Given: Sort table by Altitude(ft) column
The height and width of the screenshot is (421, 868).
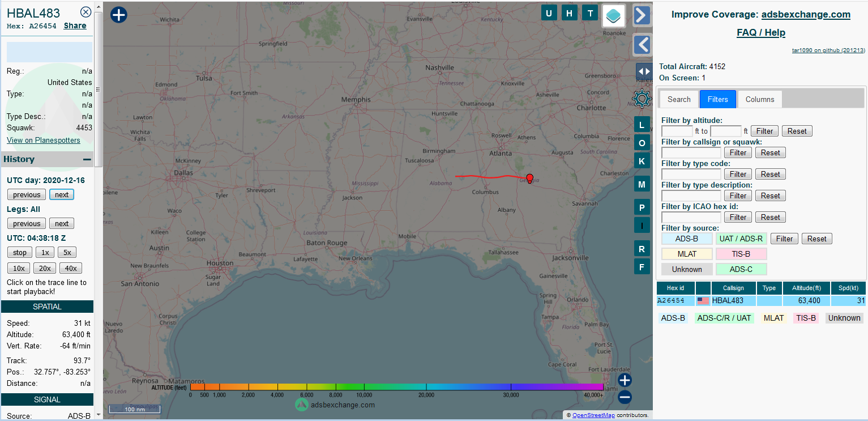Looking at the screenshot, I should 806,288.
